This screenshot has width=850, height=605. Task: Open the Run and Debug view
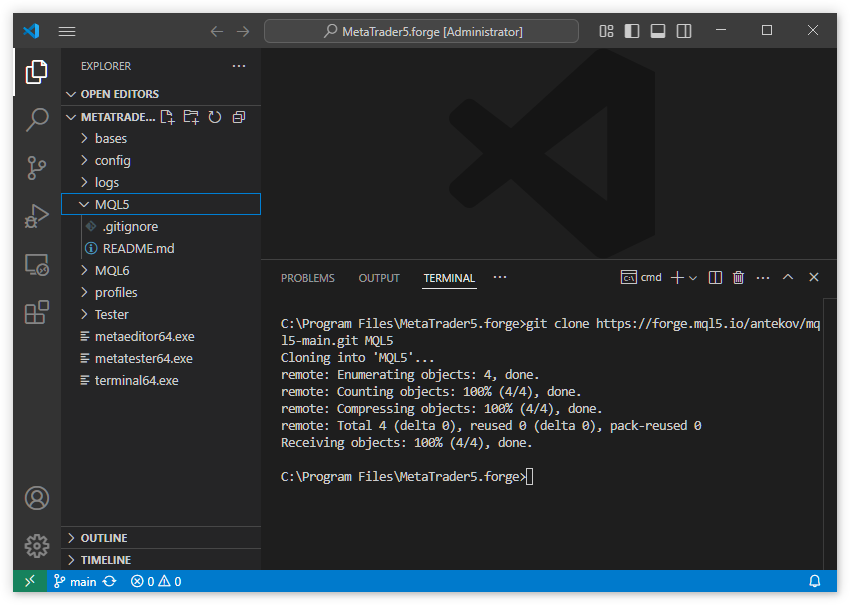coord(36,216)
